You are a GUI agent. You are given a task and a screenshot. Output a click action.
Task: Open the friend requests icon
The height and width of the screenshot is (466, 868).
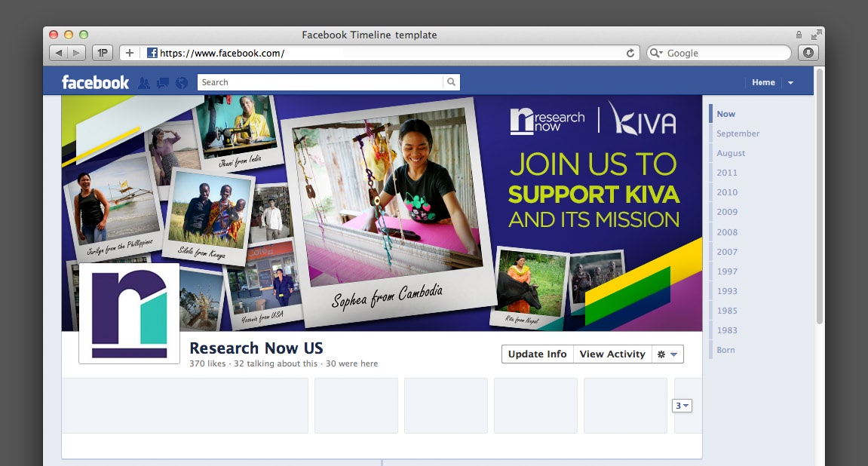click(143, 83)
